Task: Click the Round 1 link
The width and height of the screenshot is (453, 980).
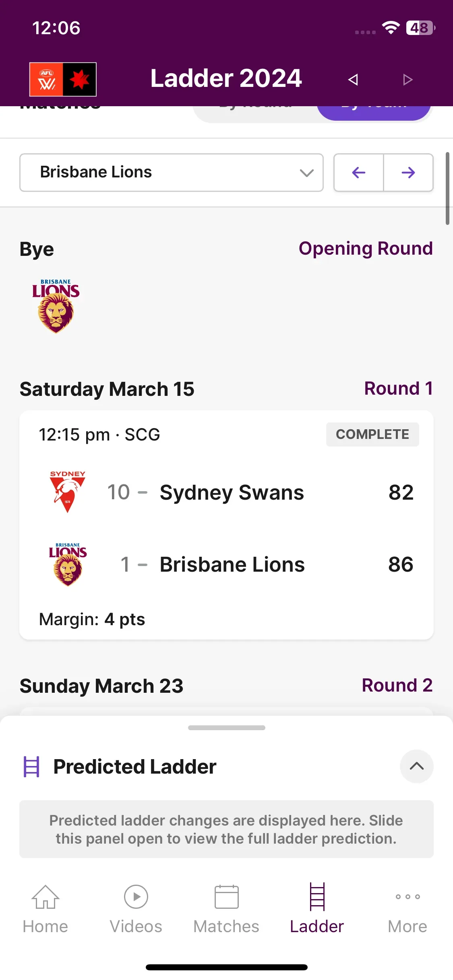Action: [x=399, y=389]
